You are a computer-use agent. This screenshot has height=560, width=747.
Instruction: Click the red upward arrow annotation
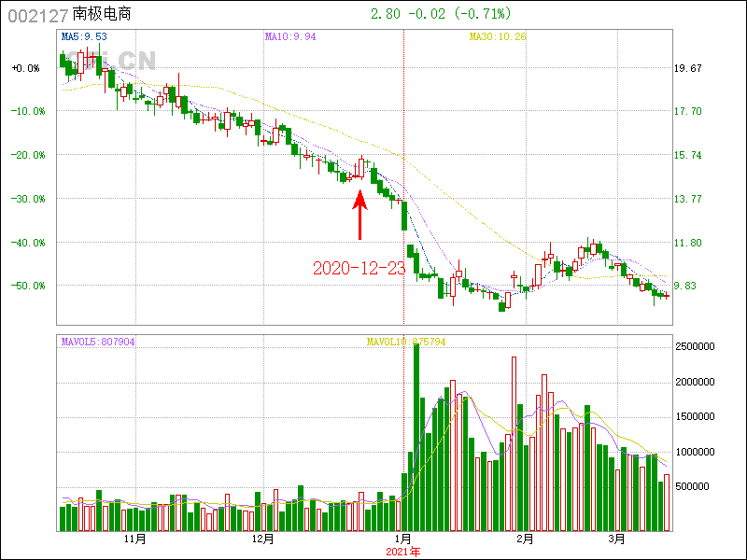click(x=359, y=216)
